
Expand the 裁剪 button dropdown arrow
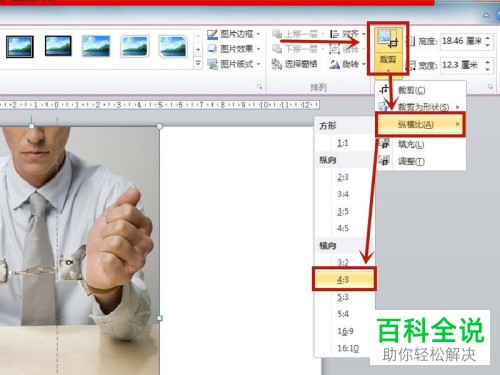(388, 71)
